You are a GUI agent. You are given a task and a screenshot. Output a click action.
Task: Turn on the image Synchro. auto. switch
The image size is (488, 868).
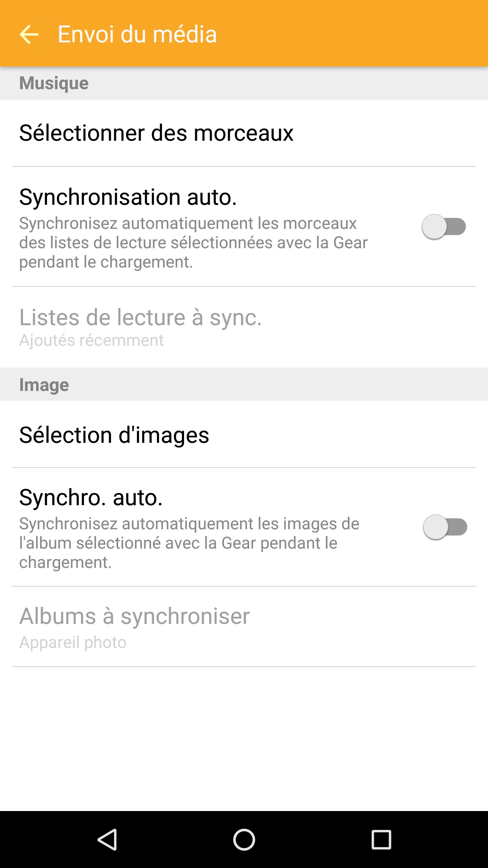click(445, 527)
